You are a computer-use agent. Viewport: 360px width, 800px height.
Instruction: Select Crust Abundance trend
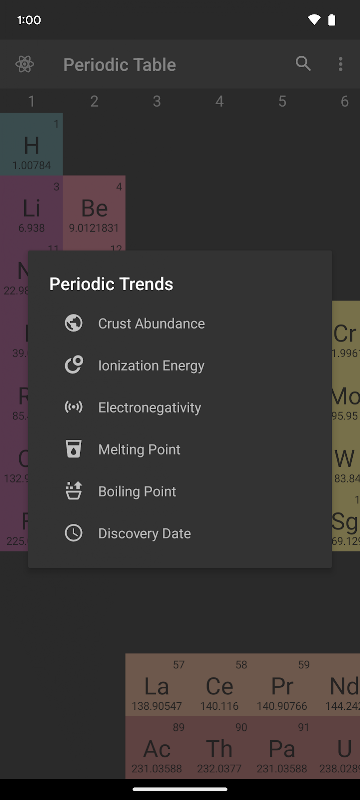(x=179, y=323)
